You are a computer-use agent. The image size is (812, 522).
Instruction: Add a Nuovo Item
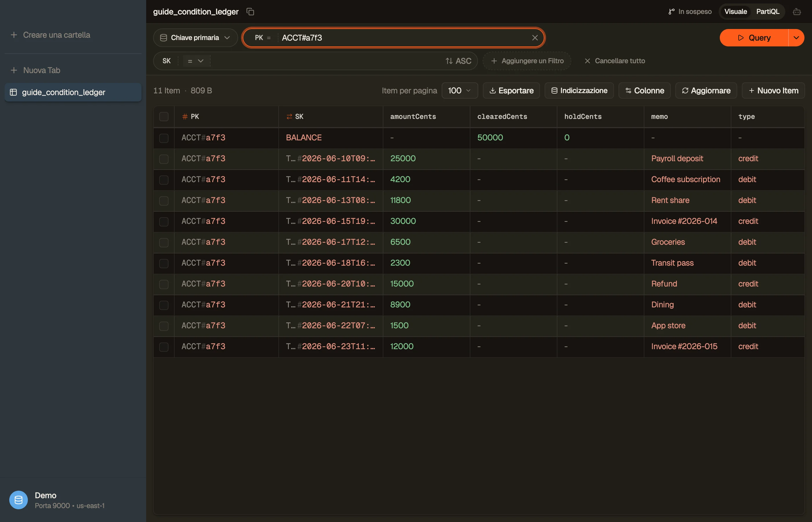tap(773, 90)
